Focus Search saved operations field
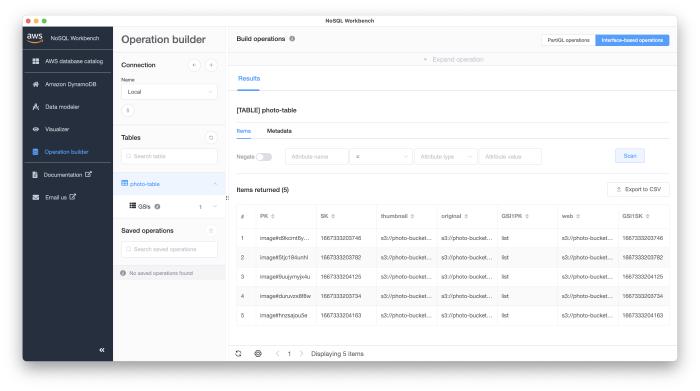Viewport: 700px width, 391px height. tap(169, 249)
